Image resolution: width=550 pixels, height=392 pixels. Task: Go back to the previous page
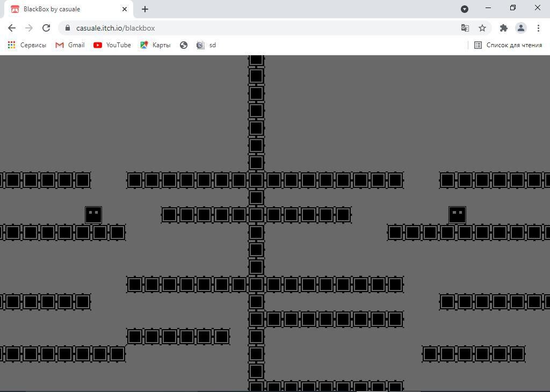[x=12, y=28]
